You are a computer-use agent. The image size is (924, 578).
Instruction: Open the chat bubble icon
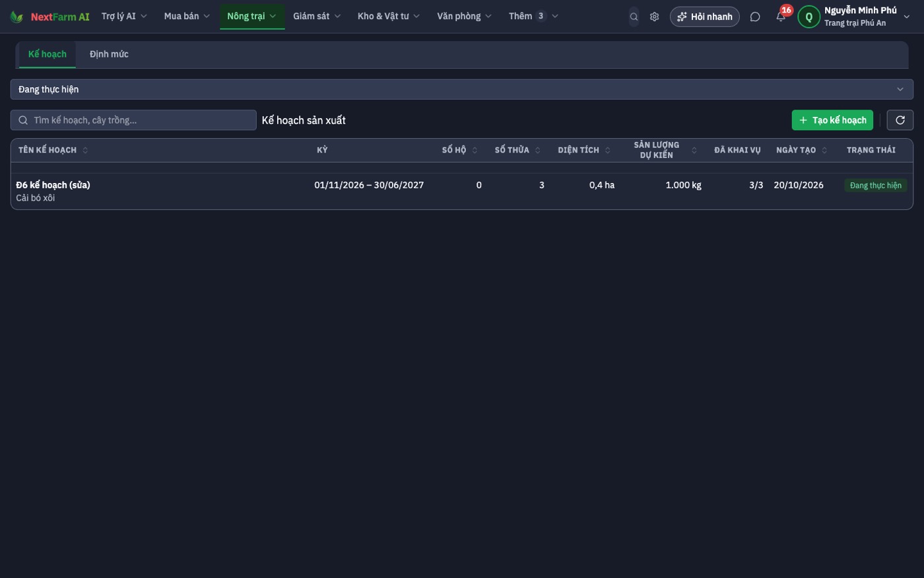[x=755, y=17]
